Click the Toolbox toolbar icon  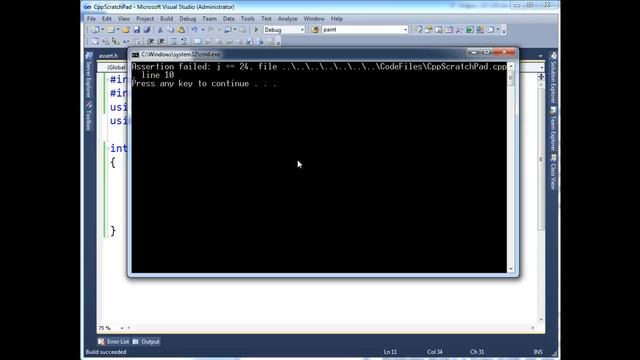tap(459, 29)
